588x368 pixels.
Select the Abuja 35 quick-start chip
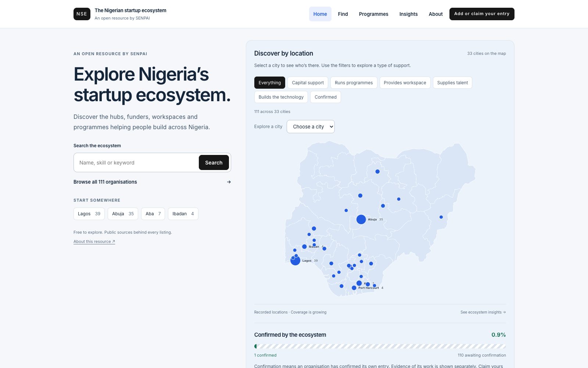pyautogui.click(x=123, y=214)
